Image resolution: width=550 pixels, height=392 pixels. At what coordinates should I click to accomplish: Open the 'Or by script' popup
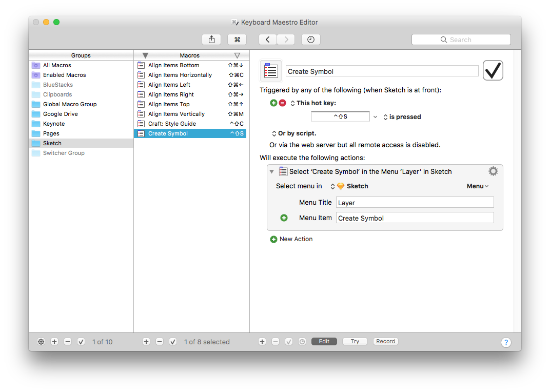[294, 133]
